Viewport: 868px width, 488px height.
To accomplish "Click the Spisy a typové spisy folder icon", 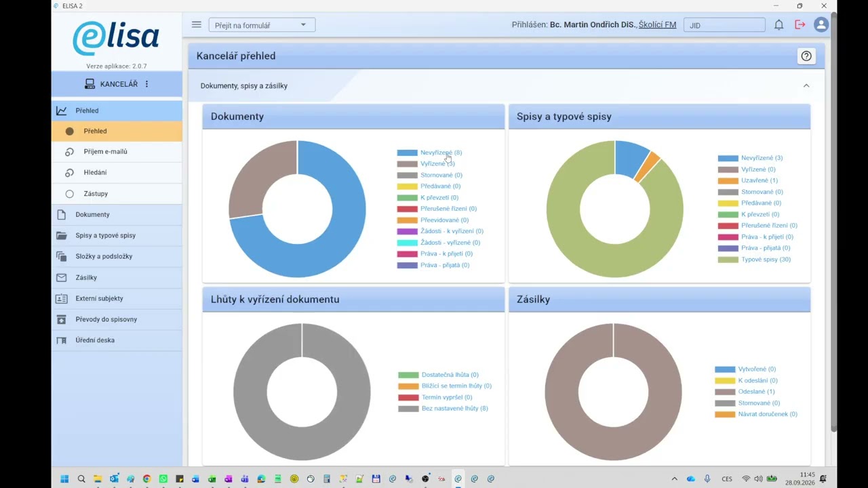I will (x=62, y=235).
